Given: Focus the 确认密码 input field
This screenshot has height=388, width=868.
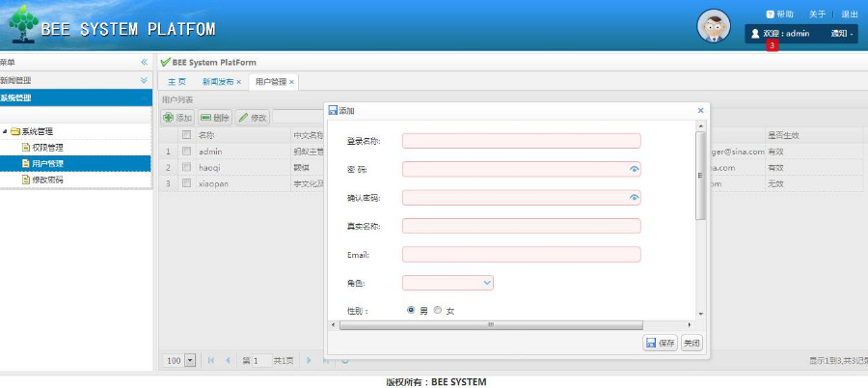Looking at the screenshot, I should (522, 197).
